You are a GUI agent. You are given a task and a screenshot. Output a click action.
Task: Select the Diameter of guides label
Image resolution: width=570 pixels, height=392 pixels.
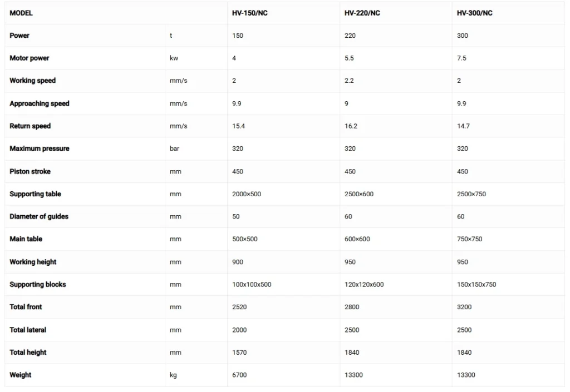(39, 216)
